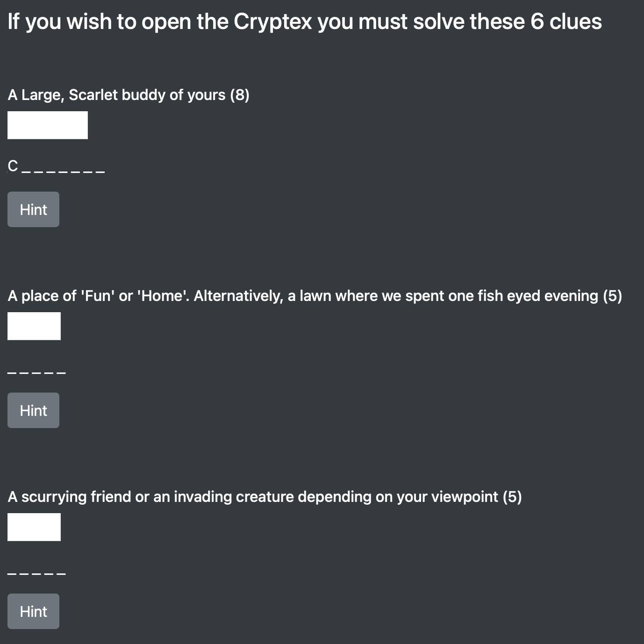Click the five blank dashes under the second clue

(x=36, y=372)
